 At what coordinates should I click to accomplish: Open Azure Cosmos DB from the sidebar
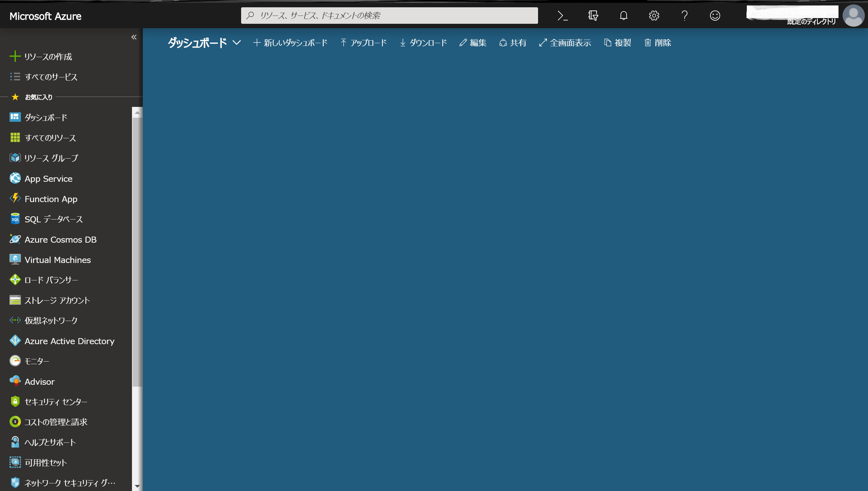[60, 239]
